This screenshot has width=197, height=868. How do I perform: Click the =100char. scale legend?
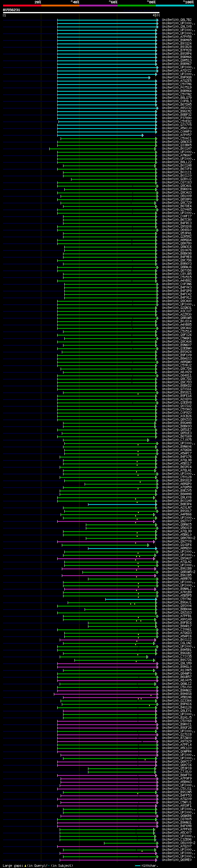click(x=146, y=866)
